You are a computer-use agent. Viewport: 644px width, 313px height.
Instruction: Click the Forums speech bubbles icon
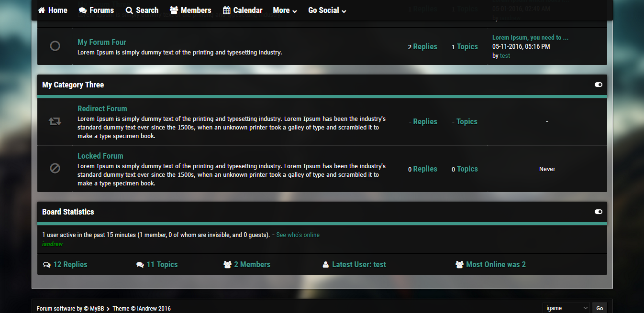click(83, 10)
